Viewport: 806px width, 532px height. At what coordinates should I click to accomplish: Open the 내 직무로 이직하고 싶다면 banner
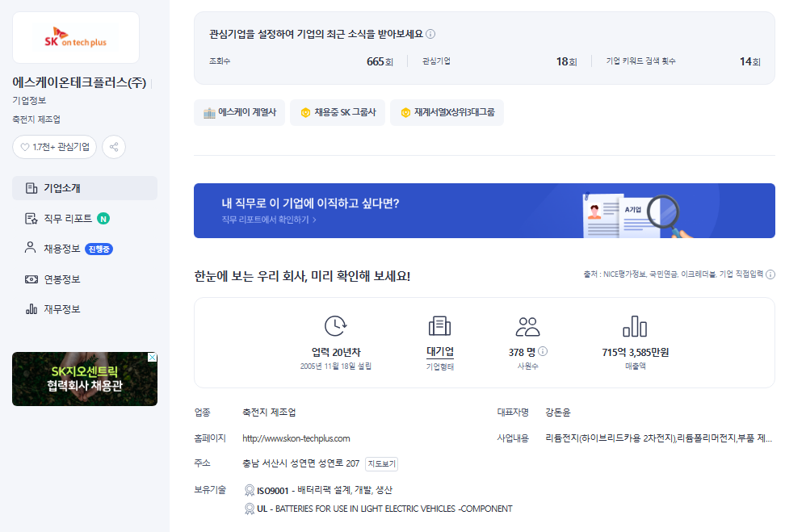pyautogui.click(x=485, y=211)
